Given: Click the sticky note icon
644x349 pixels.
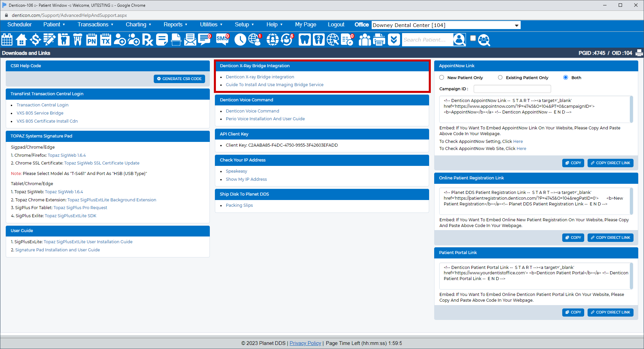Looking at the screenshot, I should pos(162,40).
